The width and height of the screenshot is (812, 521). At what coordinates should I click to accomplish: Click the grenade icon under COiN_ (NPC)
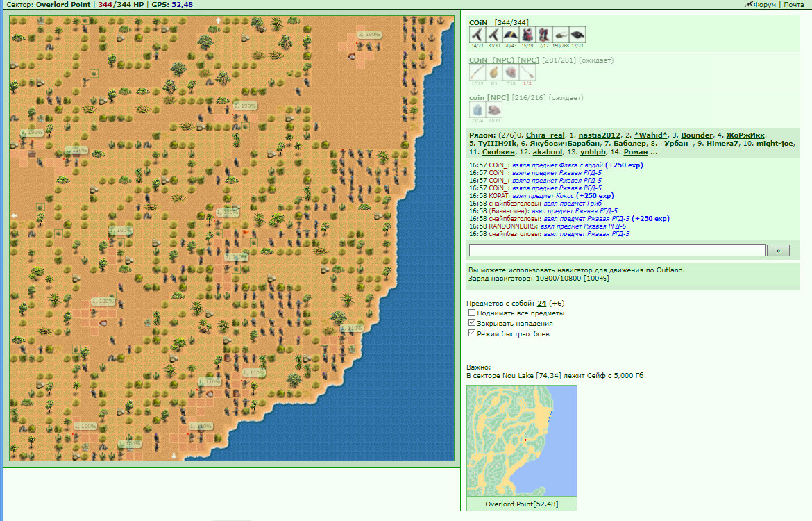(494, 72)
